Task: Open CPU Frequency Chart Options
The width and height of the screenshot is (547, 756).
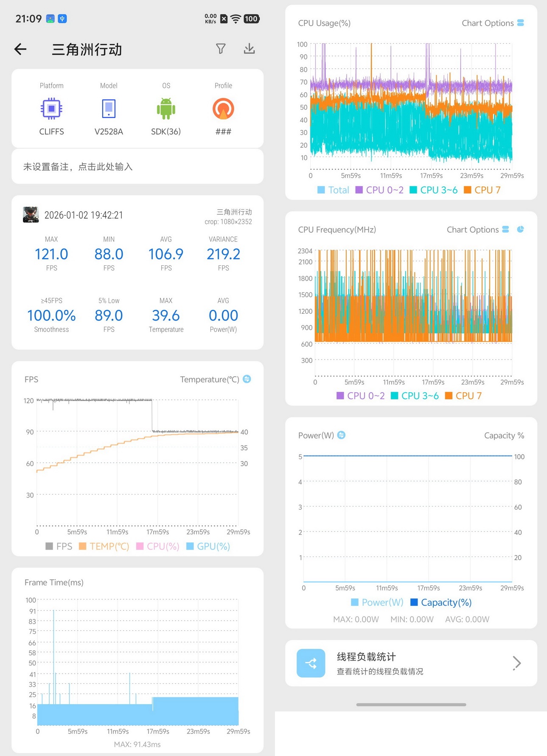Action: tap(478, 230)
